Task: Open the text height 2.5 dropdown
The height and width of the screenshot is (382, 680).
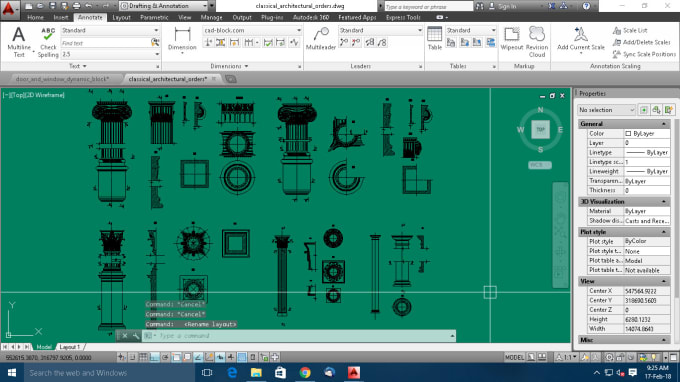Action: [110, 55]
